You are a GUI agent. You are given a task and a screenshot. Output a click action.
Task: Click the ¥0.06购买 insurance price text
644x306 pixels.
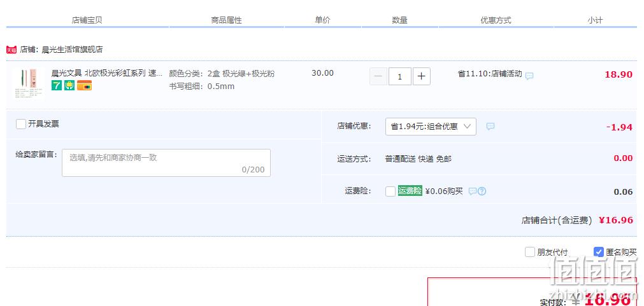click(444, 191)
